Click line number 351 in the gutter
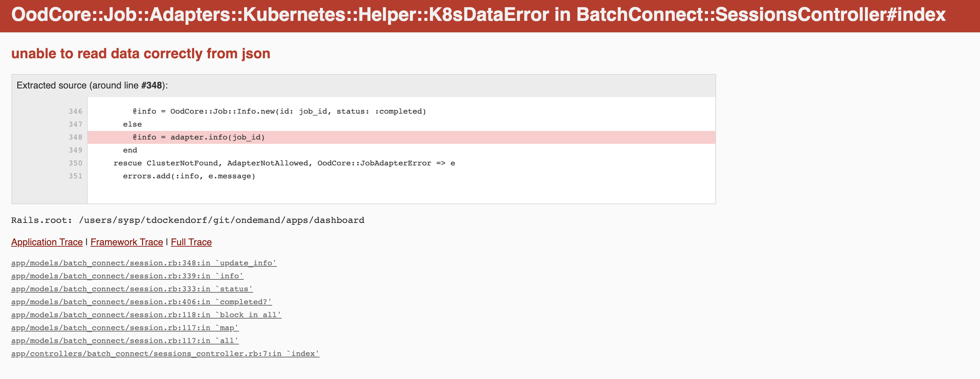 [75, 176]
